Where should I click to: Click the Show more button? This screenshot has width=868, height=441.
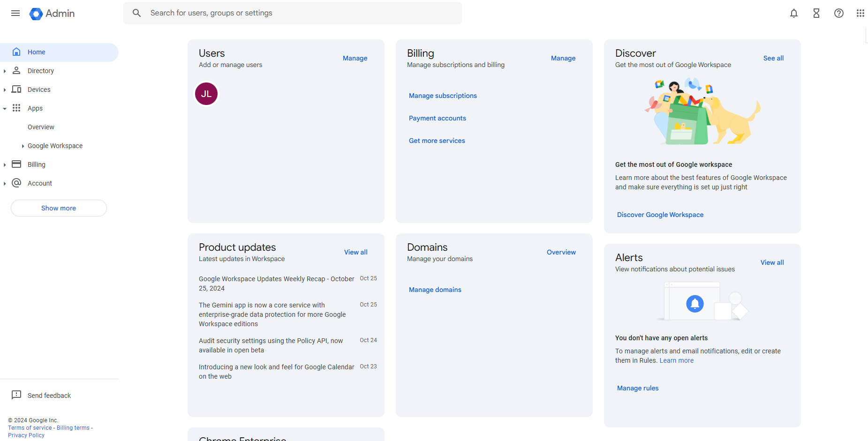pos(59,208)
